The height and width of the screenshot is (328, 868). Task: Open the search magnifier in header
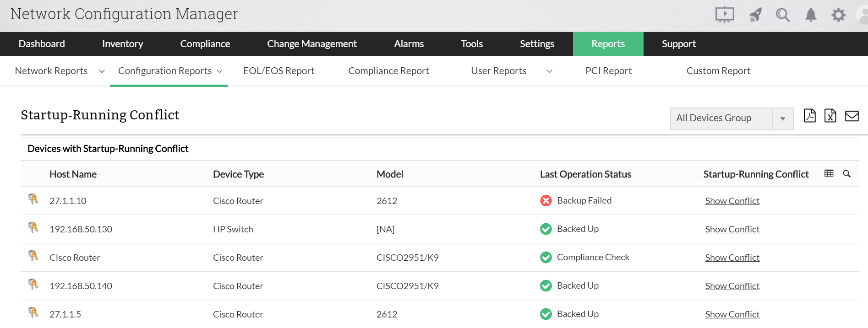point(783,15)
